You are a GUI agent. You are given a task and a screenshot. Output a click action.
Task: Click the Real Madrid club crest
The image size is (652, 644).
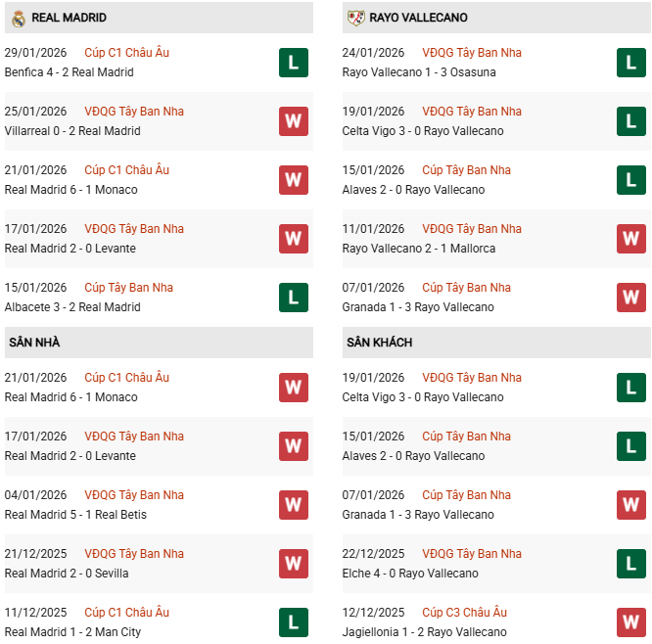19,18
